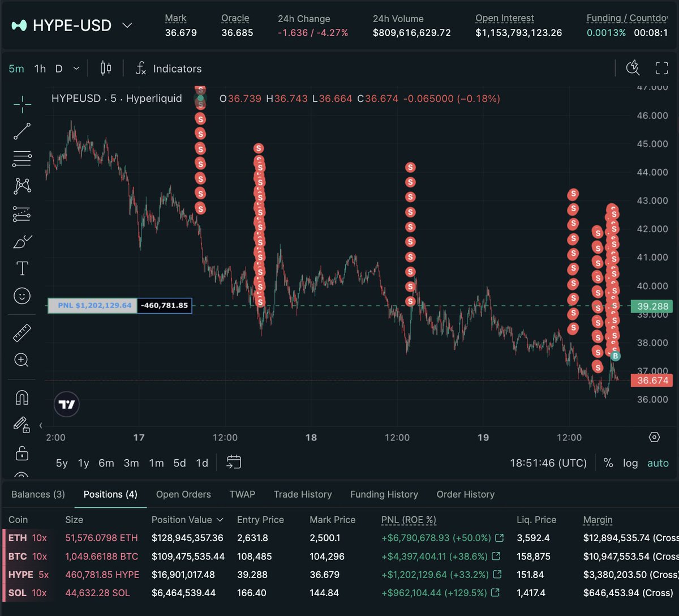
Task: Select the crosshair cursor tool
Action: pyautogui.click(x=22, y=104)
